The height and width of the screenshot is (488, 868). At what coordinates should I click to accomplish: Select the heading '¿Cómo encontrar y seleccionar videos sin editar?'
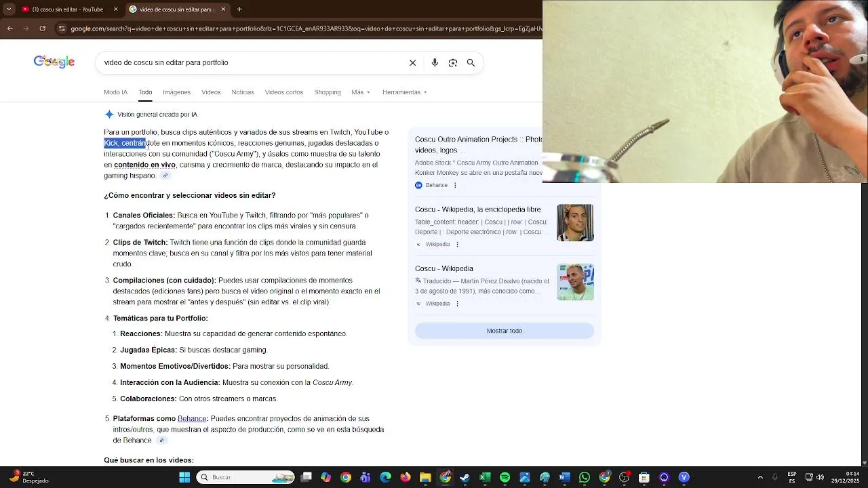(x=190, y=195)
